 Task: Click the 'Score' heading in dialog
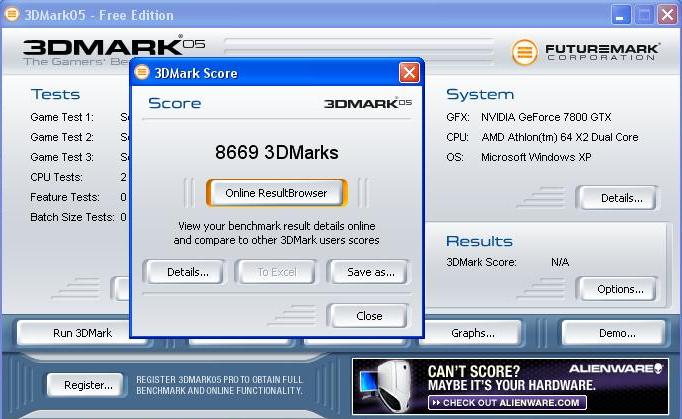tap(174, 103)
